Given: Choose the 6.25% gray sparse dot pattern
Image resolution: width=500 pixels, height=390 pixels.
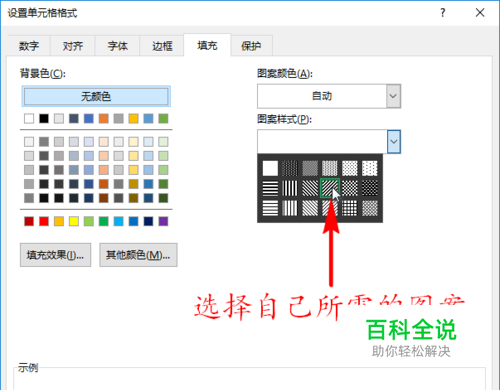Looking at the screenshot, I should click(x=370, y=168).
